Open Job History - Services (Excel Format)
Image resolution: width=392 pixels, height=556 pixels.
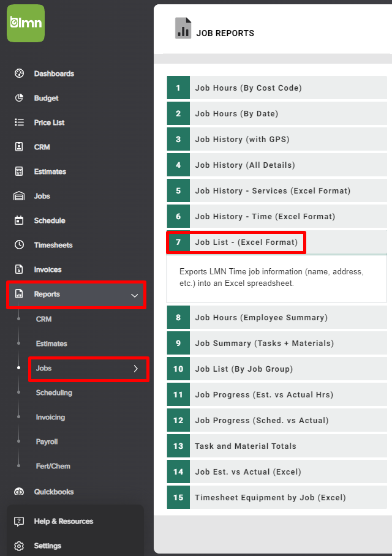pos(277,190)
